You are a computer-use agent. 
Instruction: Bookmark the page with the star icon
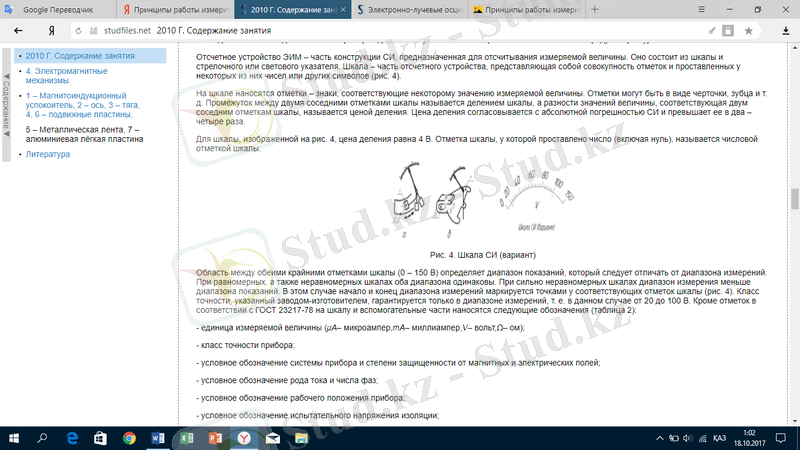748,31
